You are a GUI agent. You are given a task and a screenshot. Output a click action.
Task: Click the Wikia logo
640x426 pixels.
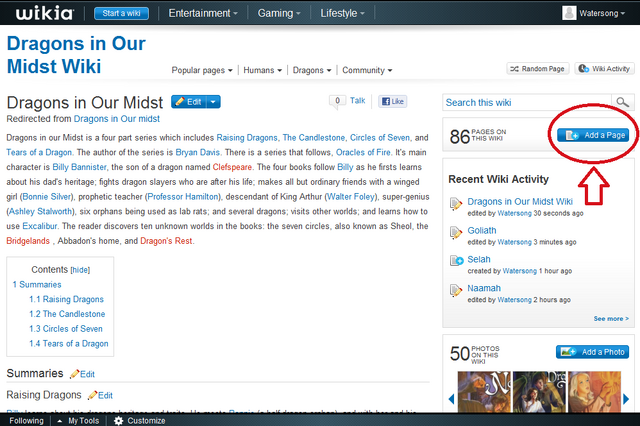(x=44, y=13)
